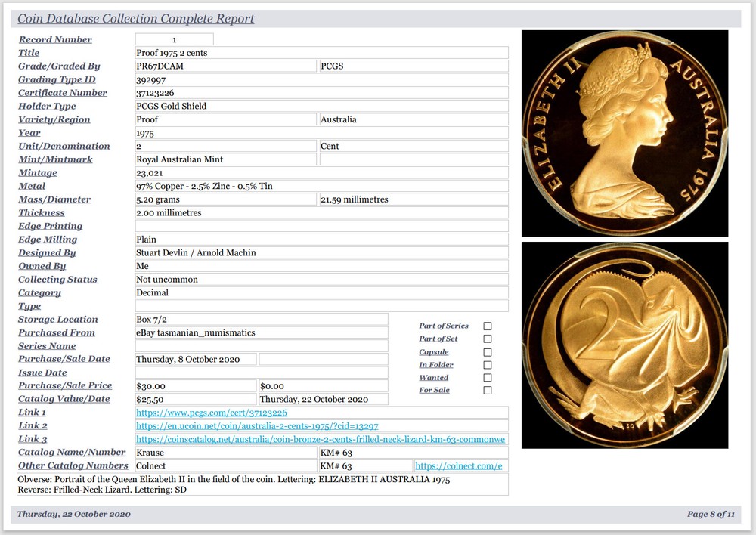This screenshot has width=756, height=535.
Task: Enable the For Sale checkbox
Action: pyautogui.click(x=487, y=390)
